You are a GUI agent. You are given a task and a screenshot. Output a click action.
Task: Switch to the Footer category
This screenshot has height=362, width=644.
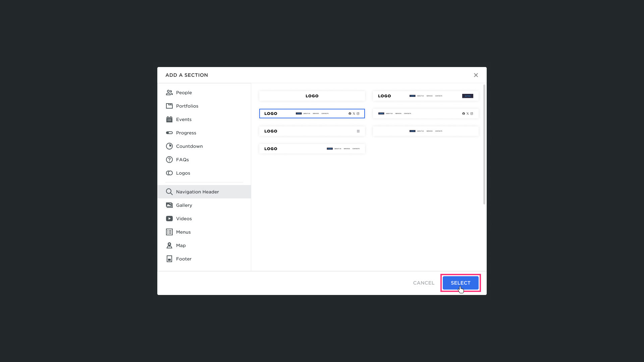pyautogui.click(x=183, y=259)
